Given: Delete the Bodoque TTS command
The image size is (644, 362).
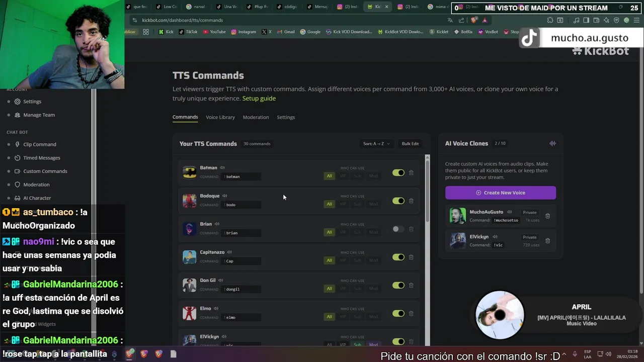Looking at the screenshot, I should (411, 201).
